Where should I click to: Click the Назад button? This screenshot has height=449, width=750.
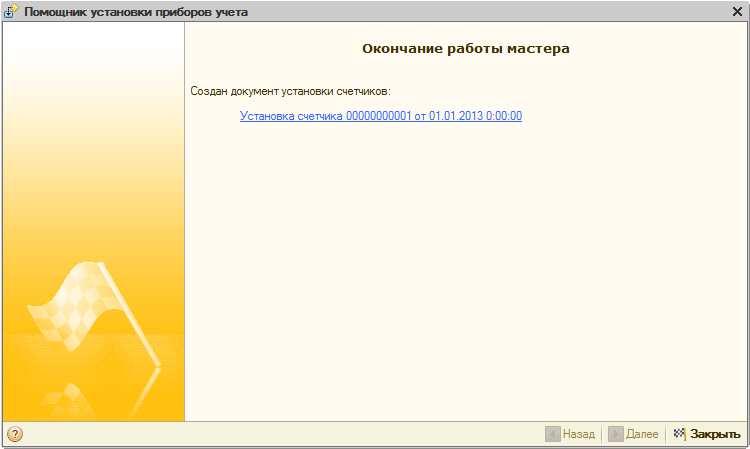570,434
